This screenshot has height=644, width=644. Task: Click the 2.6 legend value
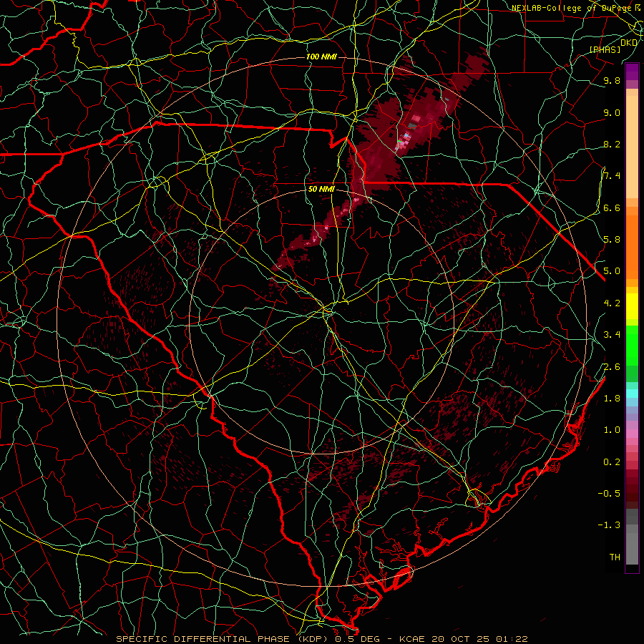click(612, 367)
